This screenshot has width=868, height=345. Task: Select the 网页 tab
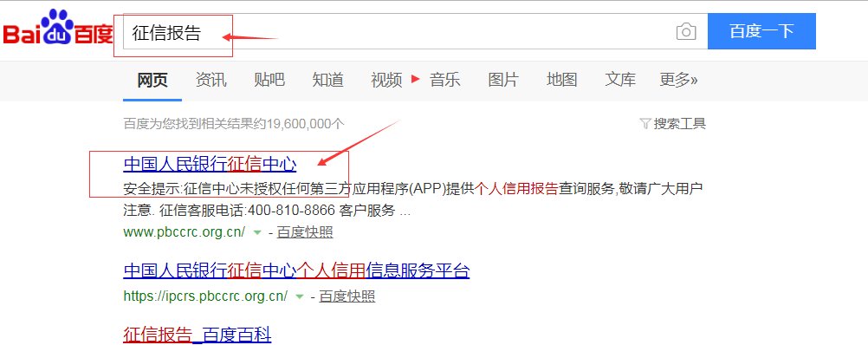coord(152,80)
